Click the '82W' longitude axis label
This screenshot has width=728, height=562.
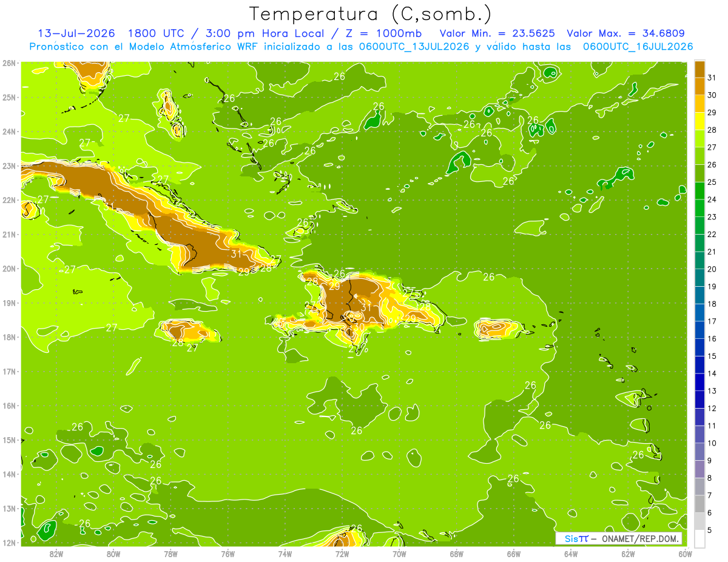(x=56, y=554)
